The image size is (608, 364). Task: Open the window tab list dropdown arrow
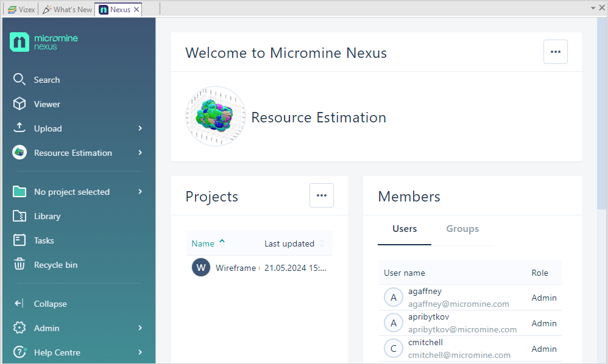click(x=593, y=8)
